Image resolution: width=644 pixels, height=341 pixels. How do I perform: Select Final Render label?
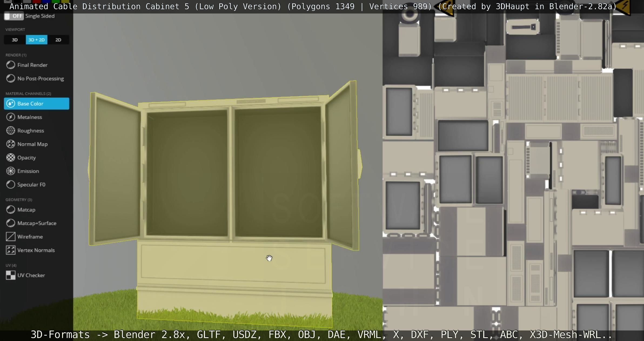(32, 65)
